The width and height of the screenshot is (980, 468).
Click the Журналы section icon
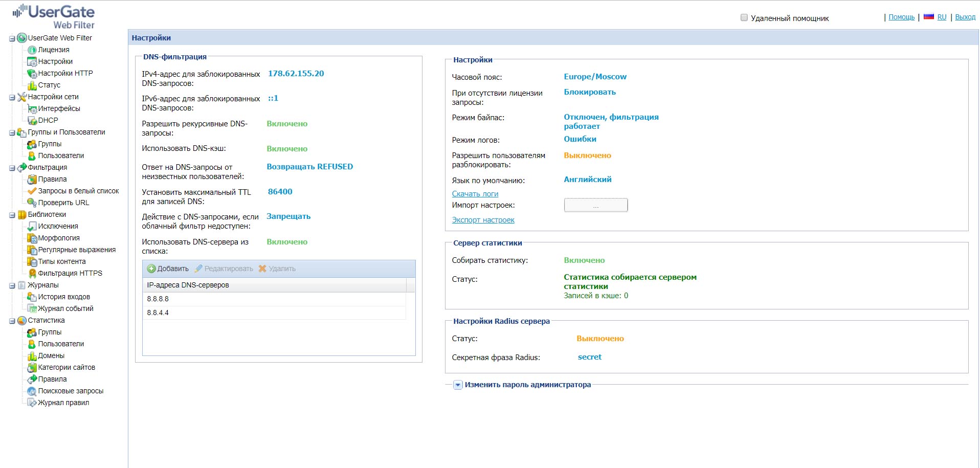[x=22, y=285]
